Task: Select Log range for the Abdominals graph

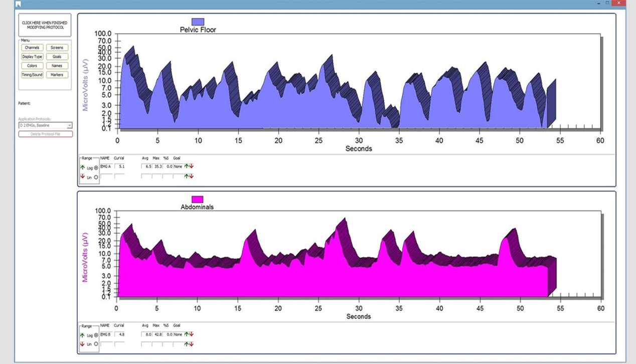Action: (96, 335)
